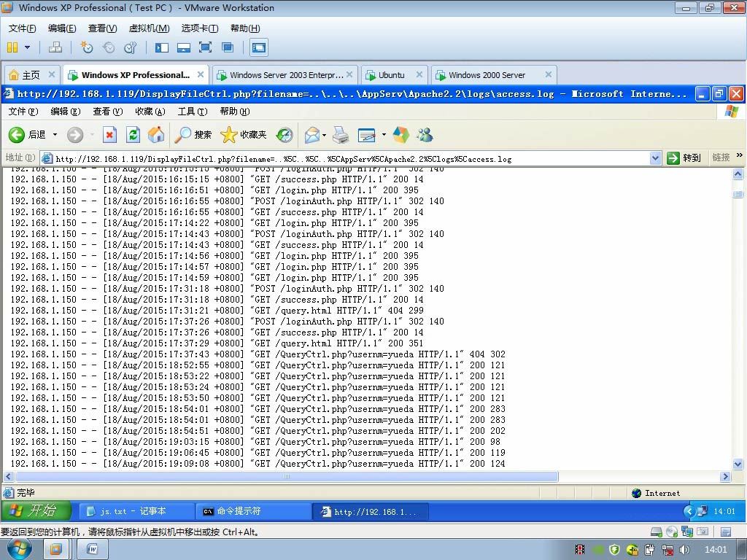Screen dimensions: 747x560
Task: Take a VMware snapshot using the clock icon
Action: 87,47
